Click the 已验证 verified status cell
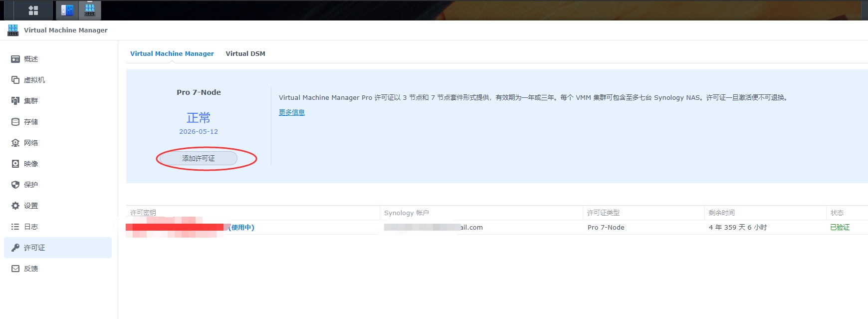This screenshot has width=868, height=319. pyautogui.click(x=840, y=227)
